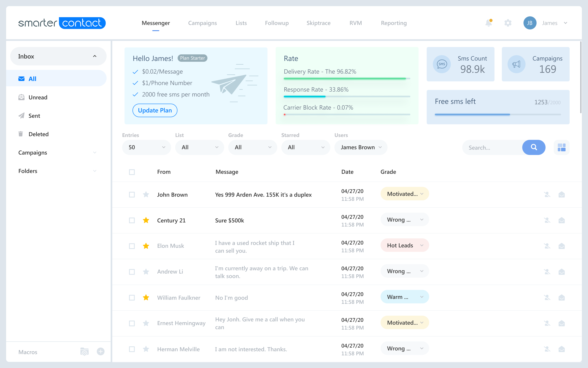Change Hot Leads grade for Elon Musk

pos(404,245)
